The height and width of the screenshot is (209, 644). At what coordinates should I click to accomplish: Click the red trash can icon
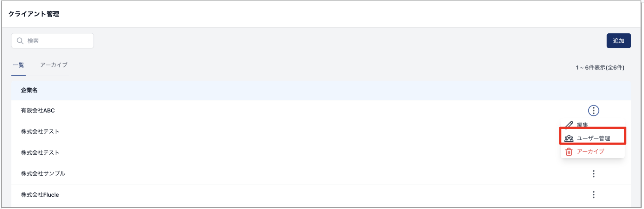(x=569, y=152)
